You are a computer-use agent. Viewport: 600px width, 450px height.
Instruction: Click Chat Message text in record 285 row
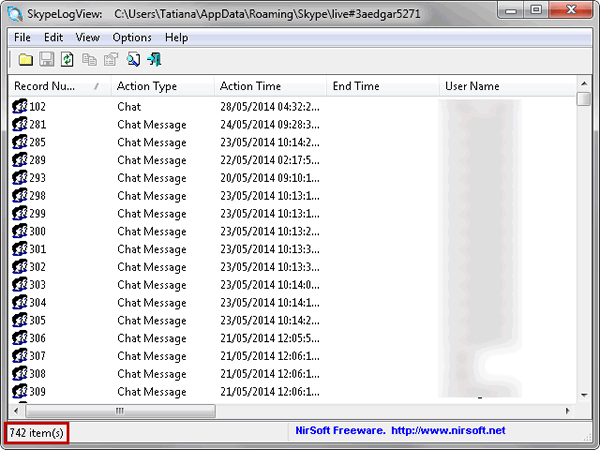point(152,142)
